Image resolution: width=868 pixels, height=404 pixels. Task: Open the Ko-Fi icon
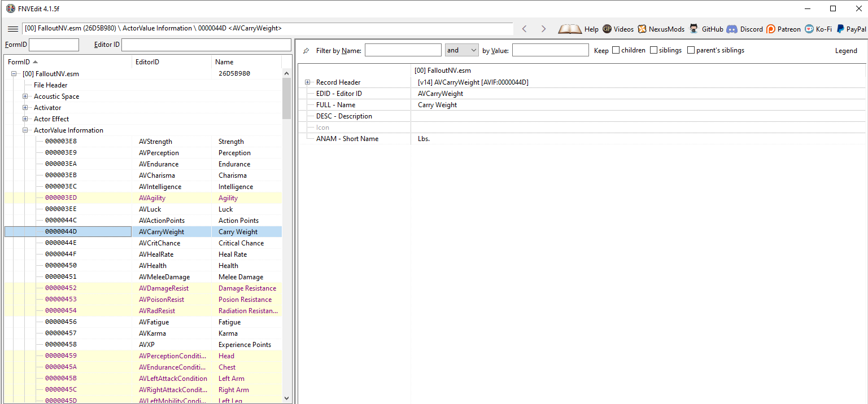tap(809, 29)
